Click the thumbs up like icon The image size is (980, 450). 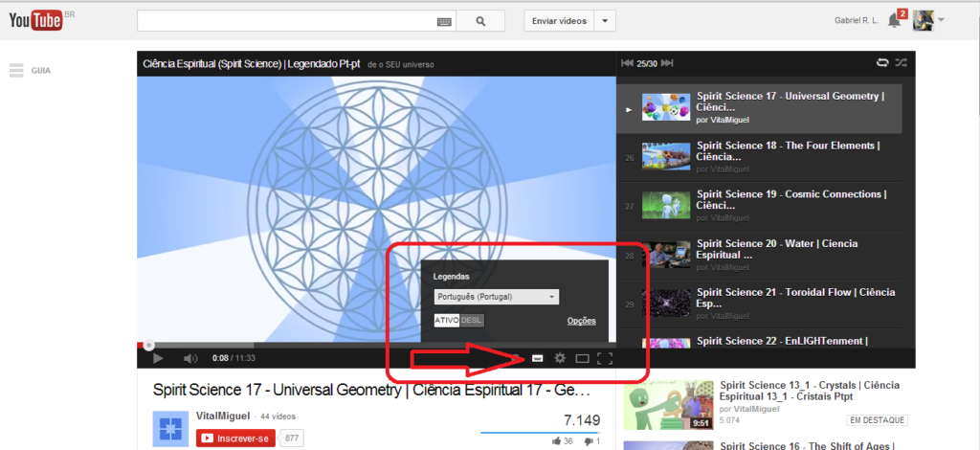click(x=557, y=441)
